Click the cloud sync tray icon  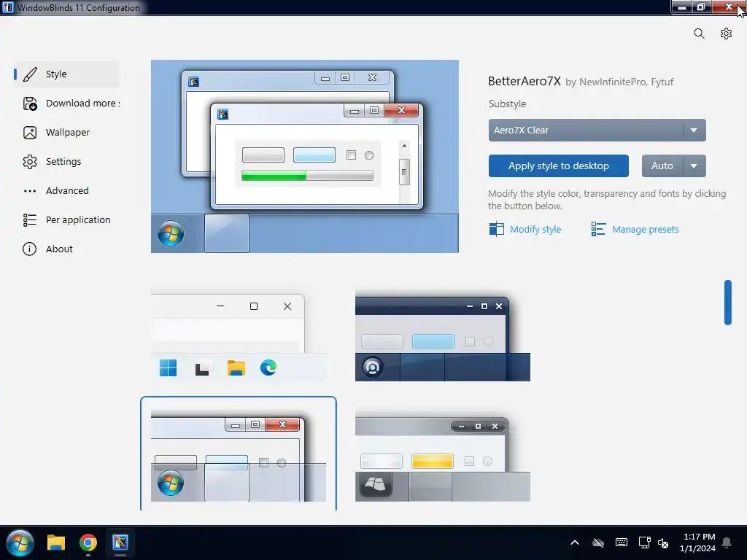click(x=598, y=542)
